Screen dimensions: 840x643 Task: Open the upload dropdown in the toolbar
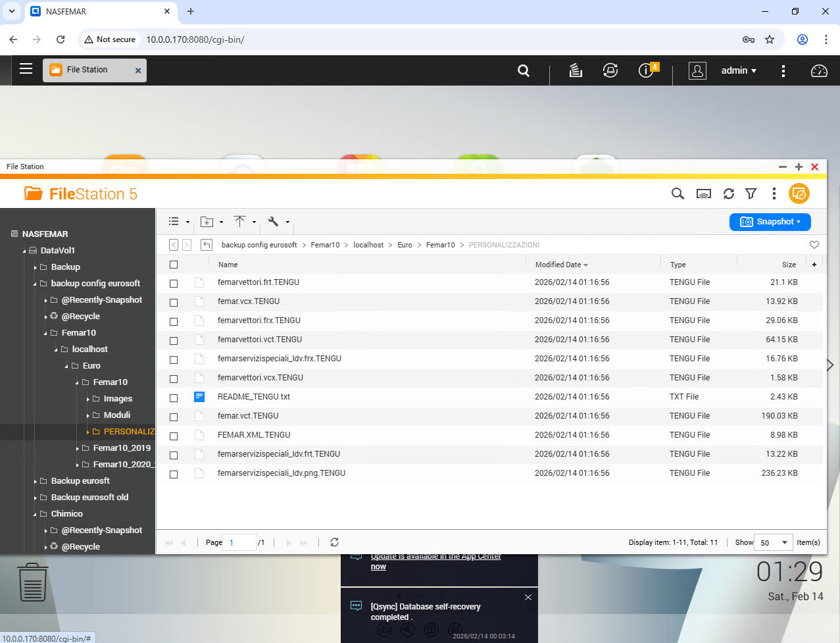tap(245, 222)
